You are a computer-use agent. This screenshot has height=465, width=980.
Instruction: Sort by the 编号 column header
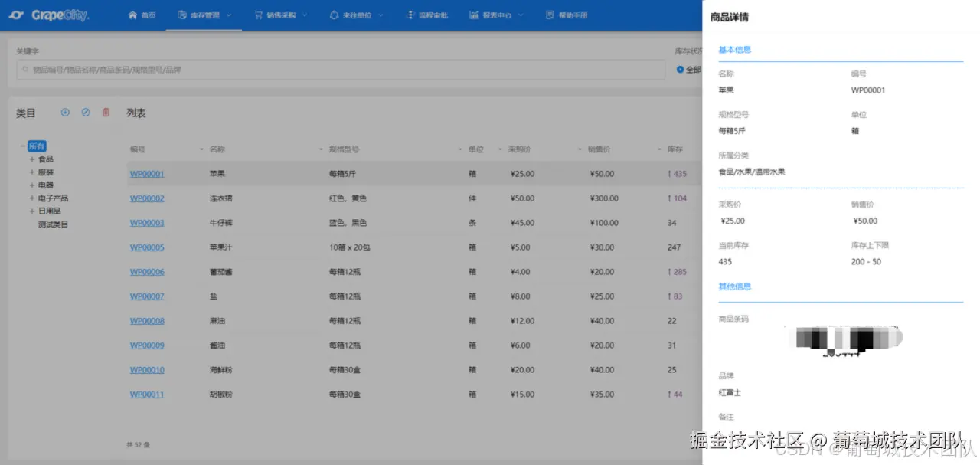coord(137,149)
